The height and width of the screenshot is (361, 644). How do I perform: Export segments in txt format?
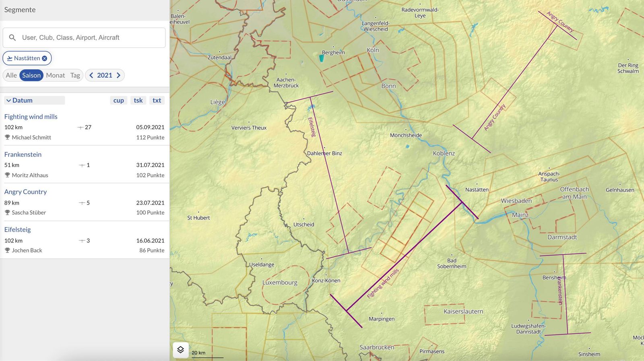[x=157, y=101]
